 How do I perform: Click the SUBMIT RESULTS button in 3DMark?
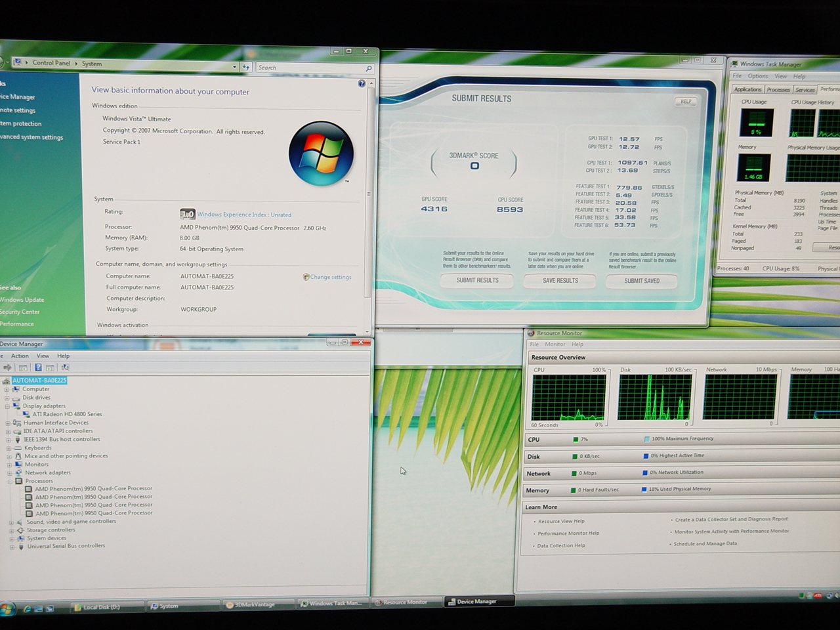point(477,280)
